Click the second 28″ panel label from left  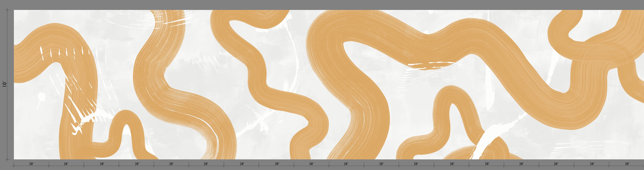(x=66, y=164)
